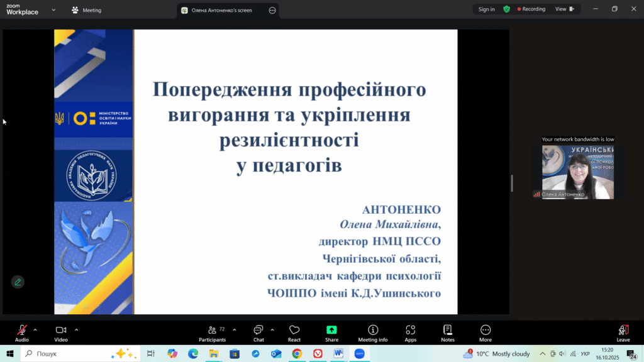Open the More options menu
Image resolution: width=644 pixels, height=362 pixels.
coord(485,332)
